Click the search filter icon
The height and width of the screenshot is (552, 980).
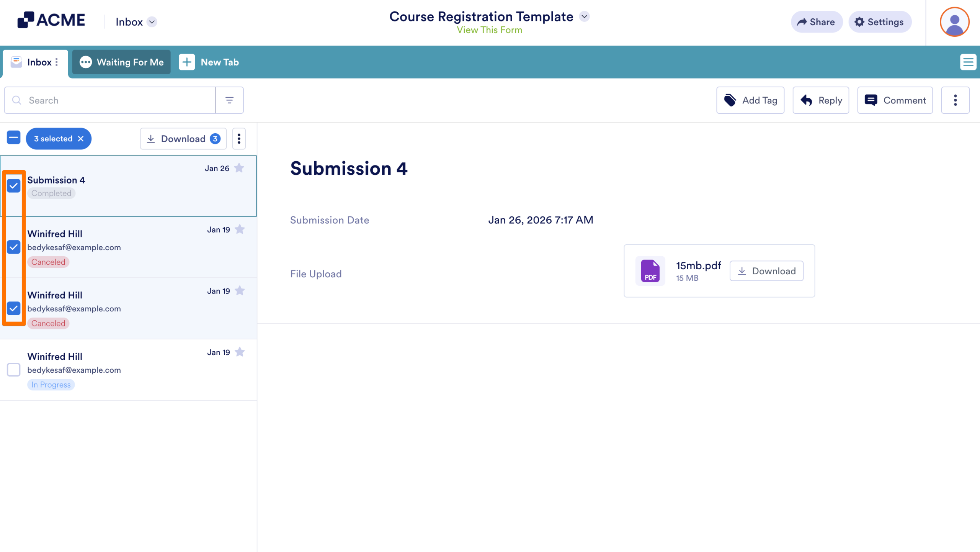coord(229,100)
